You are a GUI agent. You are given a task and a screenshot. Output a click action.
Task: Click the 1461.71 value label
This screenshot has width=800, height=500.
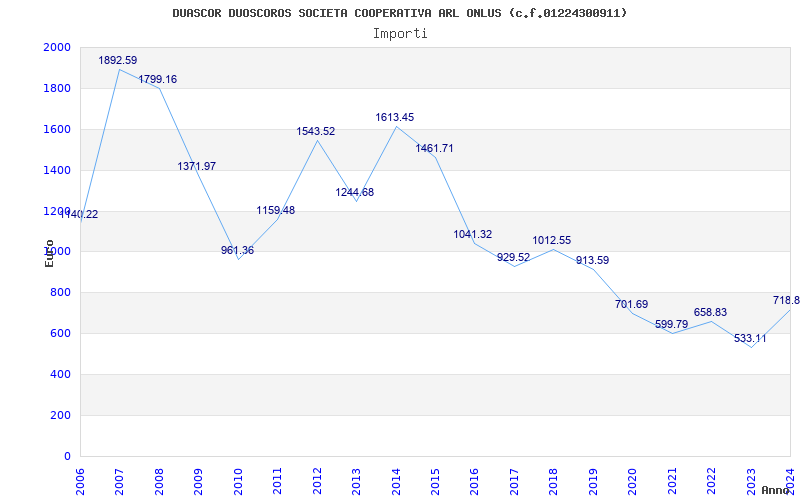434,148
